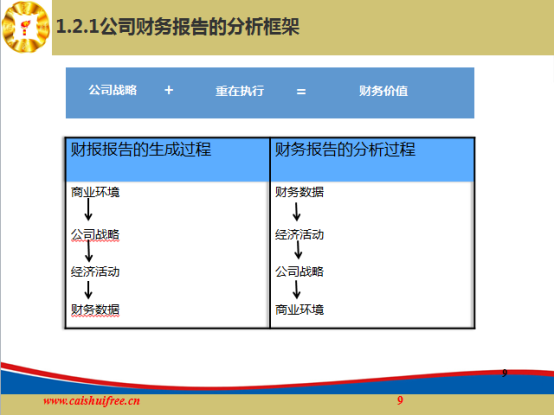Open the www.caishuifree.cn link
This screenshot has width=554, height=415.
click(x=92, y=401)
